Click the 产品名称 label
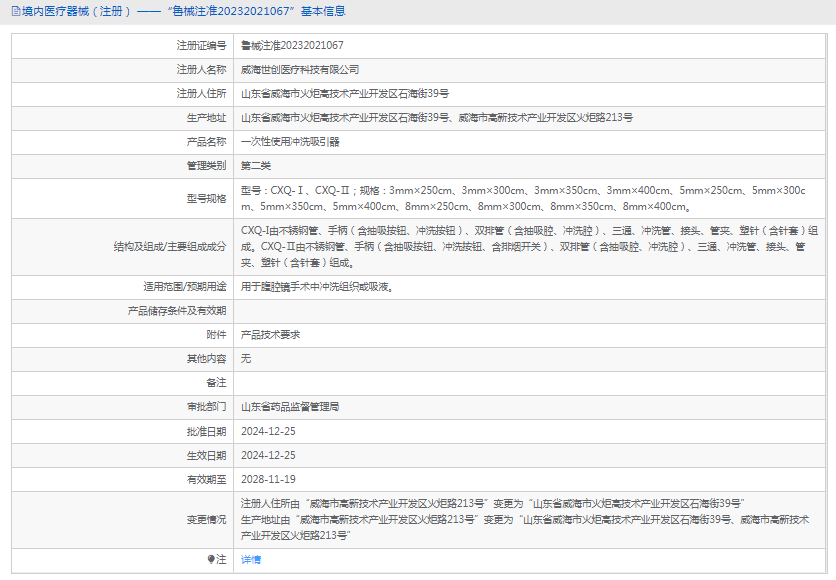 [206, 141]
